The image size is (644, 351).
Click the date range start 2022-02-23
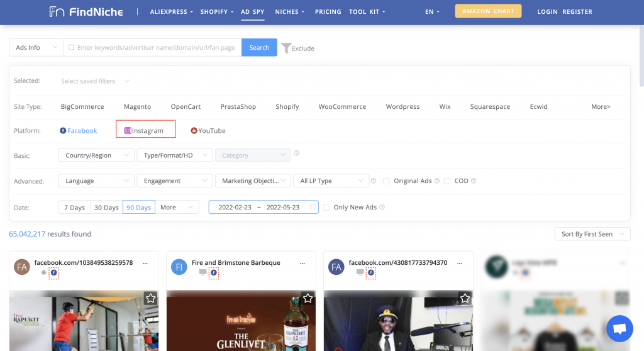[235, 207]
